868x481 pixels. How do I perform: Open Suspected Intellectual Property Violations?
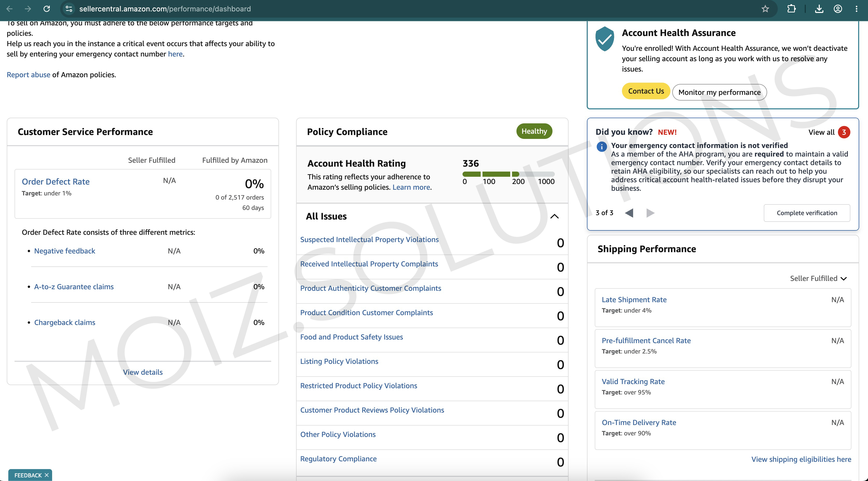[369, 239]
